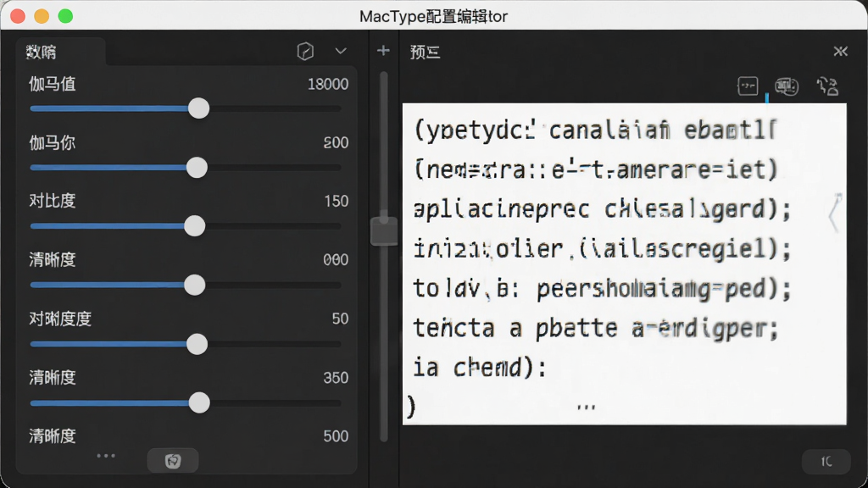868x488 pixels.
Task: Expand the chevron dropdown in panel header
Action: pos(341,51)
